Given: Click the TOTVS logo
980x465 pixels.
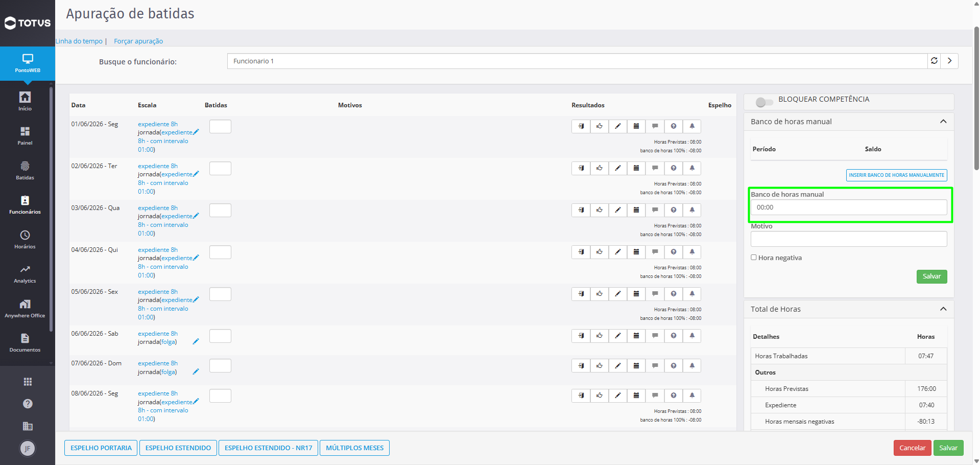Looking at the screenshot, I should pos(28,23).
